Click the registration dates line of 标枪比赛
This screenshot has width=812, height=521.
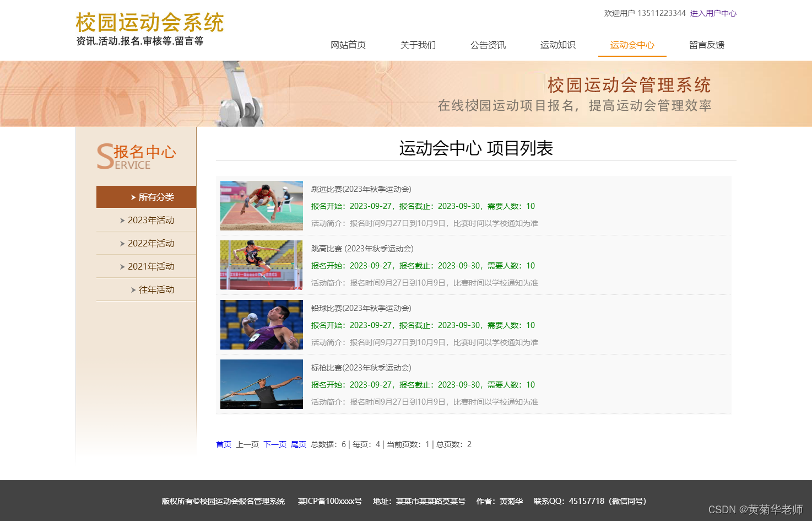click(423, 385)
